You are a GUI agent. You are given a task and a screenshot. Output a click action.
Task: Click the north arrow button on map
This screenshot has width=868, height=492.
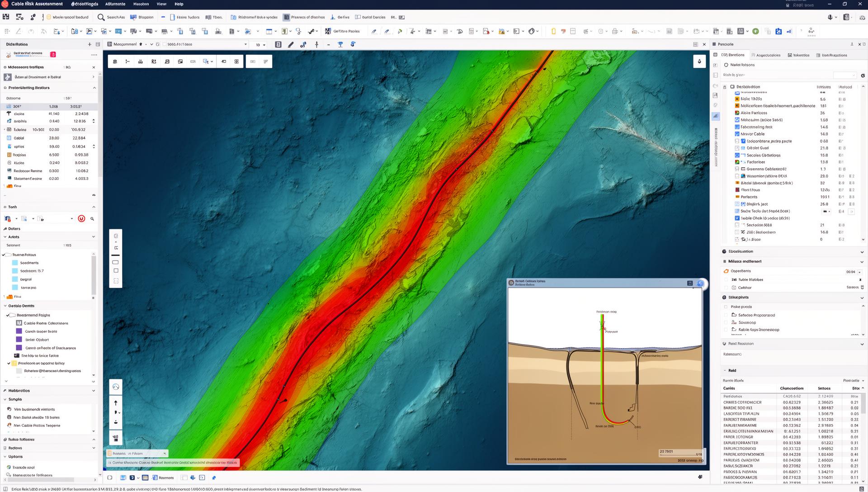(116, 402)
